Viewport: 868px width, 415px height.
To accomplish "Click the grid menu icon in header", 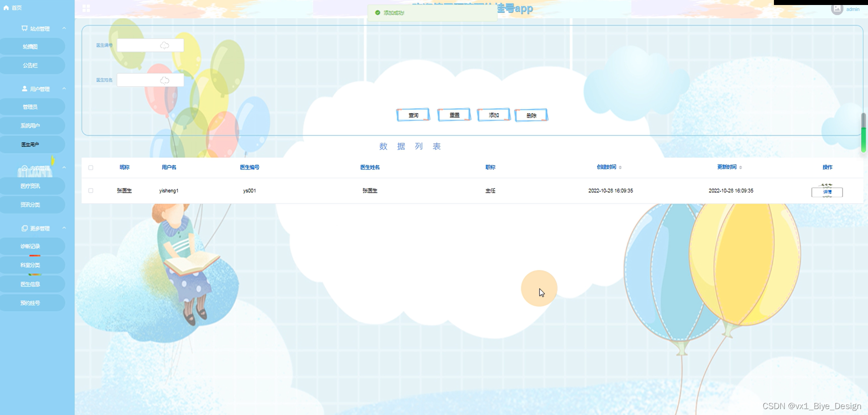I will [86, 8].
